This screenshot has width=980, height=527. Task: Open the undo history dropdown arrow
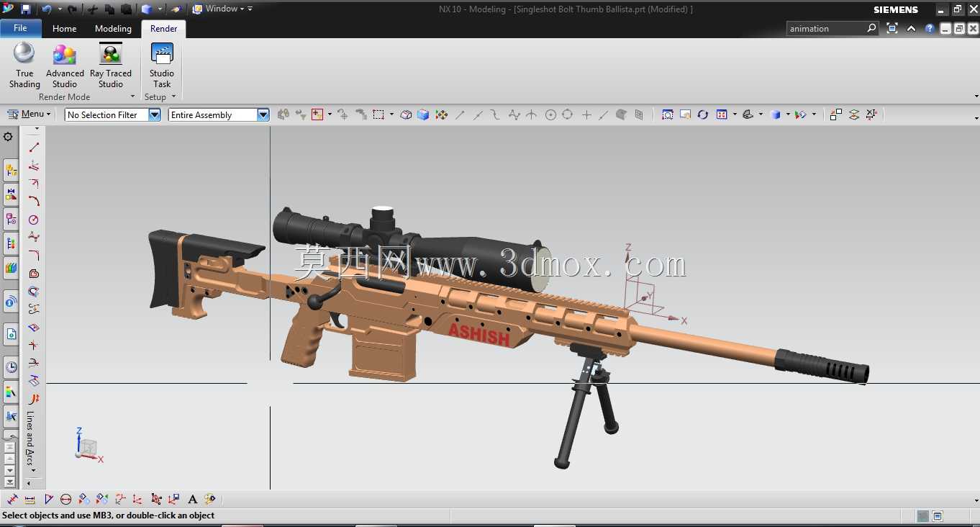pos(59,9)
